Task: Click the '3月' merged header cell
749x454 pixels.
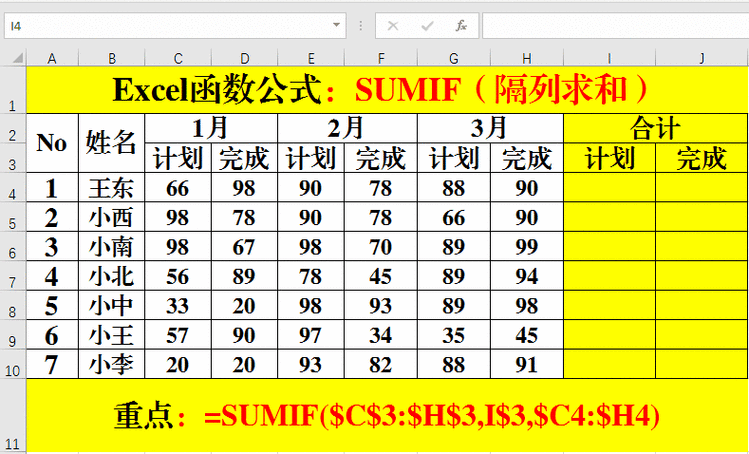Action: click(491, 128)
